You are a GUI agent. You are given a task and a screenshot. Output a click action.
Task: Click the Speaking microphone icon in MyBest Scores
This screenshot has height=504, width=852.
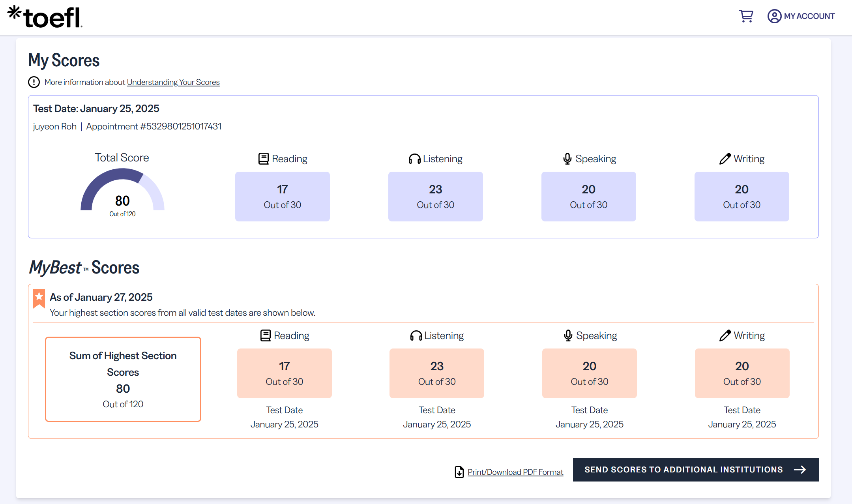568,335
